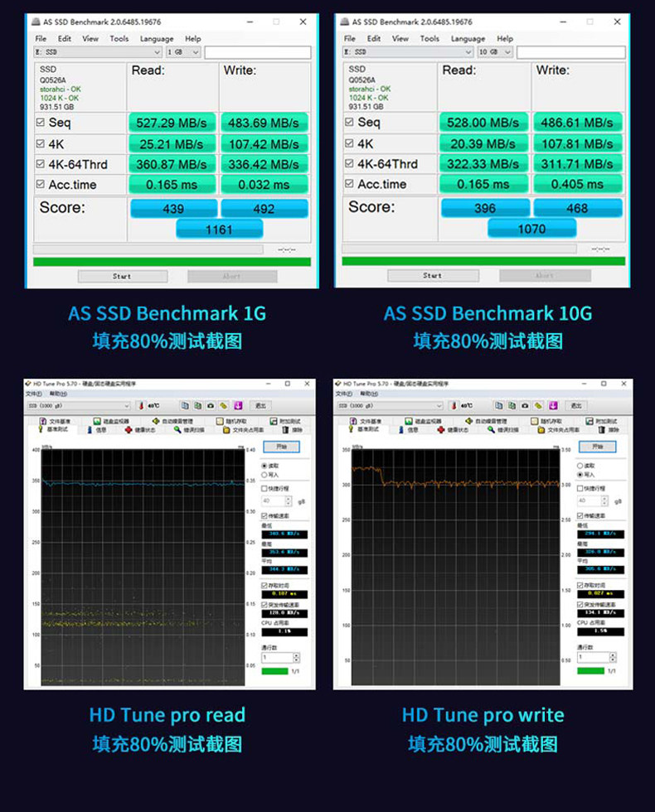Click camera screenshot icon in HD Tune write window
Screen dimensions: 655x812
coord(525,405)
